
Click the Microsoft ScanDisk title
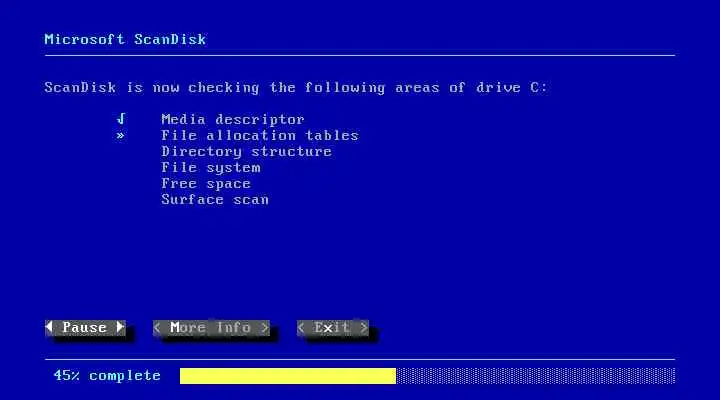[125, 39]
